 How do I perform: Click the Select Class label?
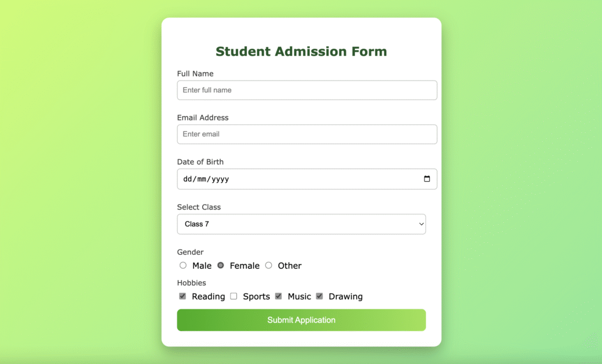(x=199, y=208)
